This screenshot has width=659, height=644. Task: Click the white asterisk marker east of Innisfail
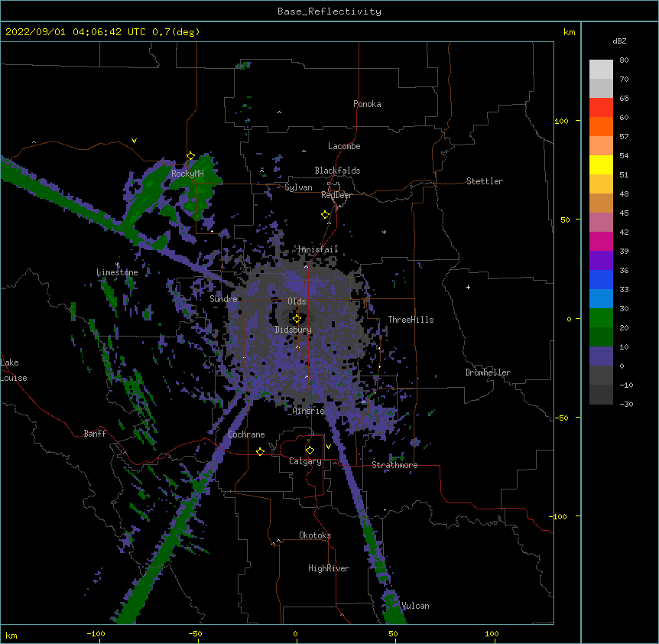pos(384,232)
